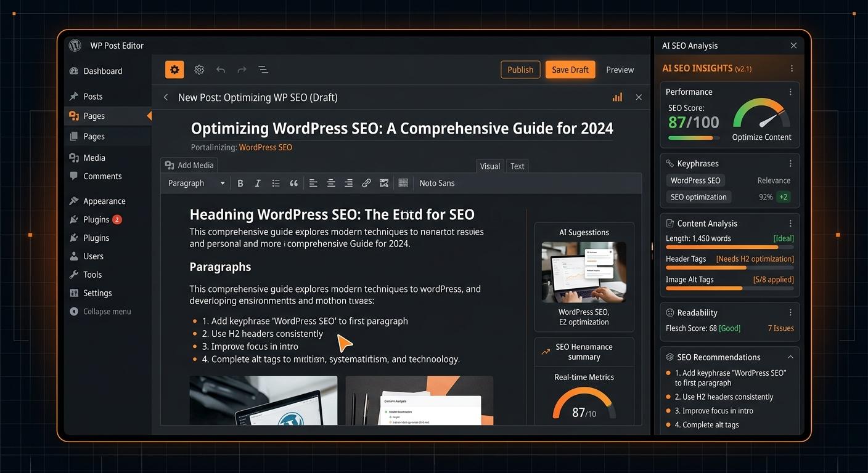Open Comments in the sidebar
This screenshot has height=473, width=868.
point(102,176)
